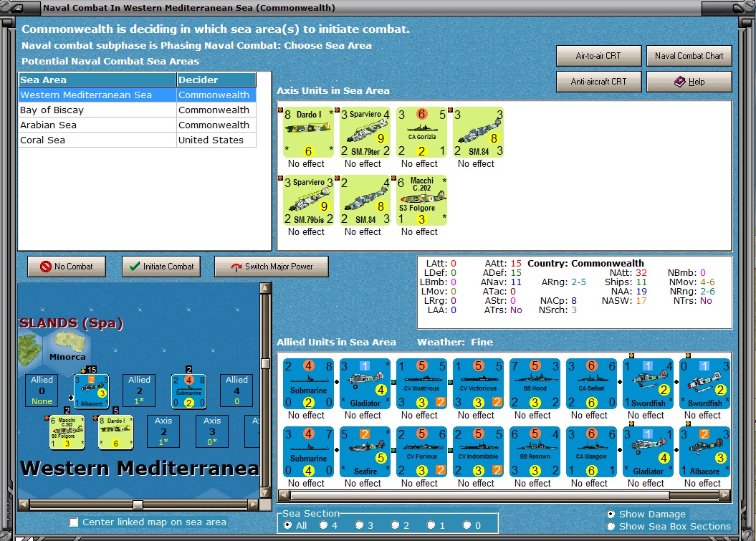Select the Albacore counter in Allied units
The width and height of the screenshot is (756, 541).
[x=705, y=451]
